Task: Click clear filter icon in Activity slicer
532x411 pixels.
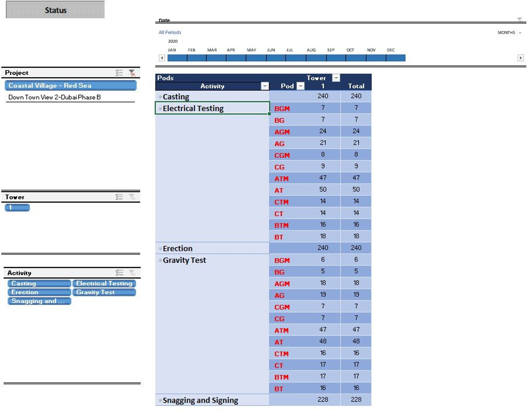Action: pyautogui.click(x=132, y=272)
